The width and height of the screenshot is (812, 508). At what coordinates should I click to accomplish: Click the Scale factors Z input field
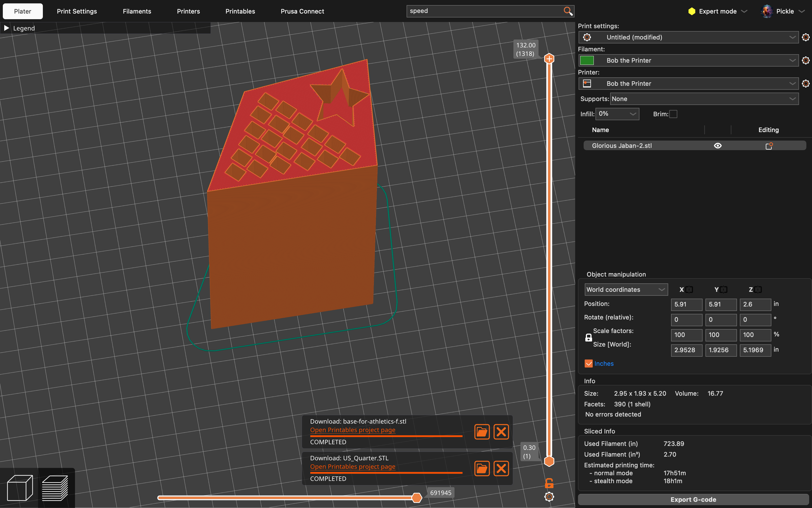pyautogui.click(x=755, y=335)
